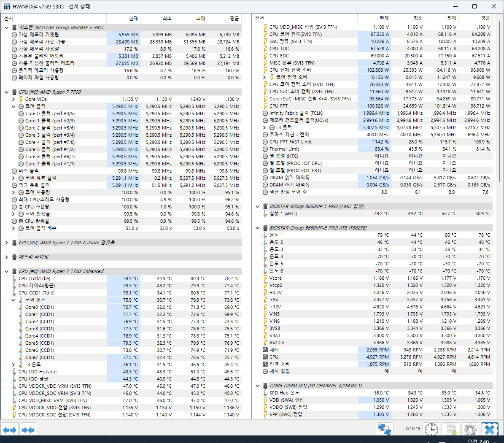Click left panel 최대 column header
Viewport: 504px width, 443px height.
coord(191,19)
